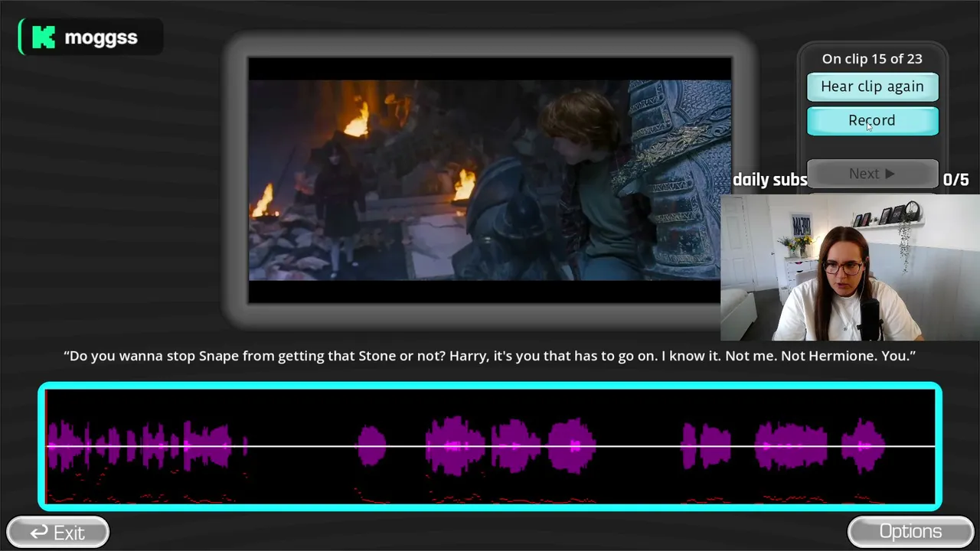980x551 pixels.
Task: Click the "moggss" channel name
Action: (x=101, y=37)
